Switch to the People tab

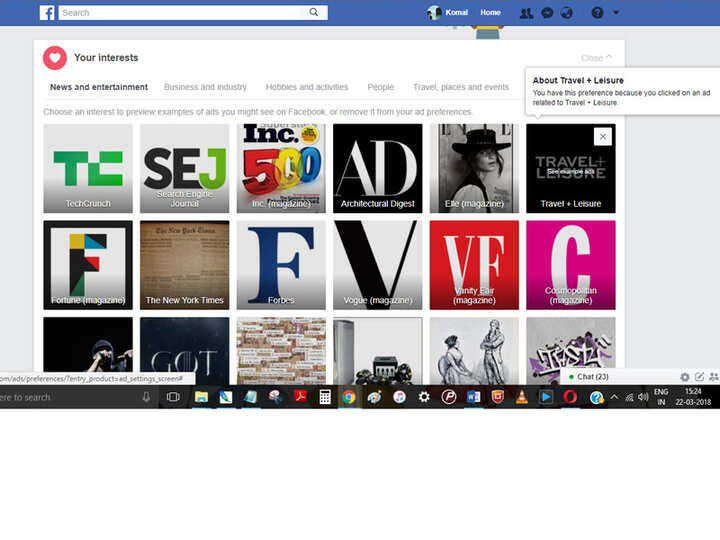click(x=381, y=87)
